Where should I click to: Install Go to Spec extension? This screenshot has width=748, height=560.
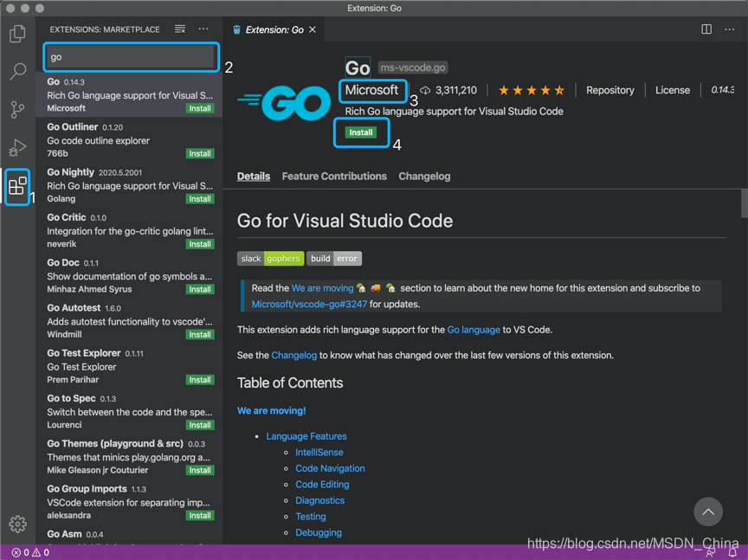point(200,425)
